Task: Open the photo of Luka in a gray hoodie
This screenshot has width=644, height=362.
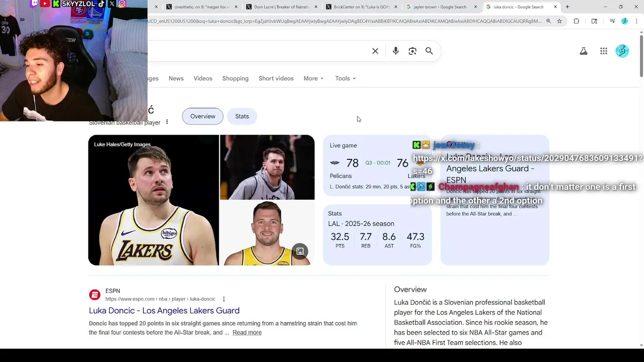Action: click(267, 167)
